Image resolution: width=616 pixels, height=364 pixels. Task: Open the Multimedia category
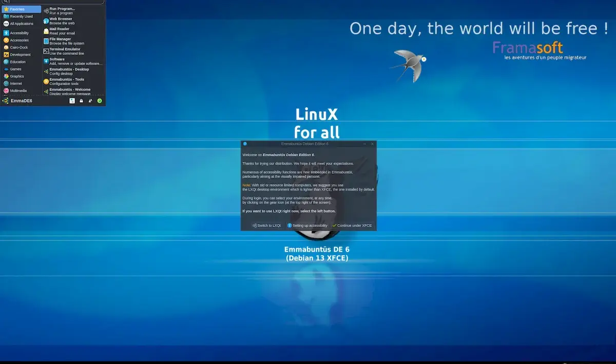click(x=22, y=90)
